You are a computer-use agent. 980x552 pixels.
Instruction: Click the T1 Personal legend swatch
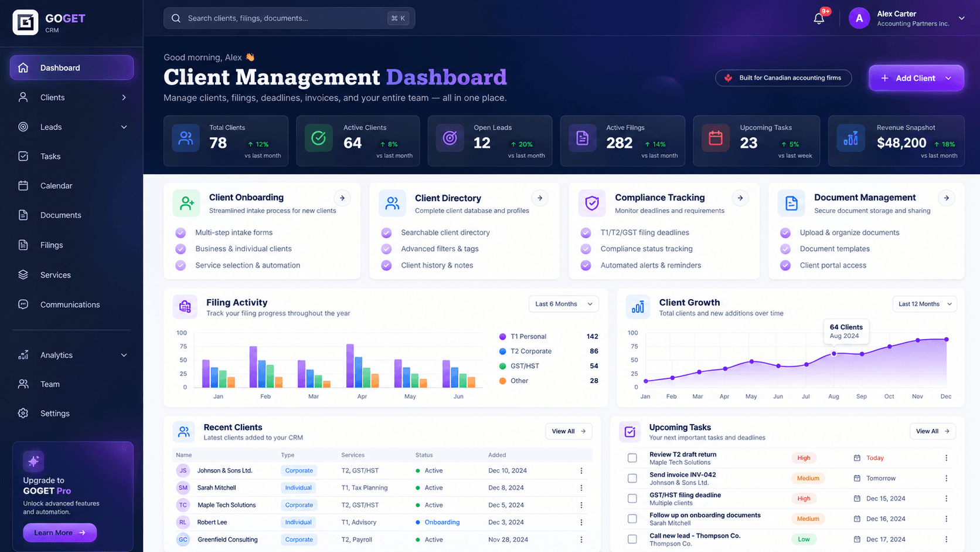click(502, 337)
